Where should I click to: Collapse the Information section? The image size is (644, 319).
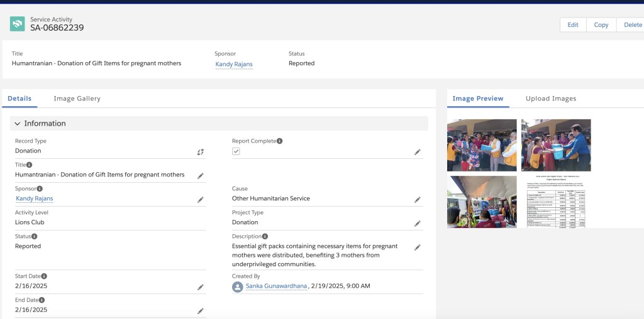click(x=17, y=124)
